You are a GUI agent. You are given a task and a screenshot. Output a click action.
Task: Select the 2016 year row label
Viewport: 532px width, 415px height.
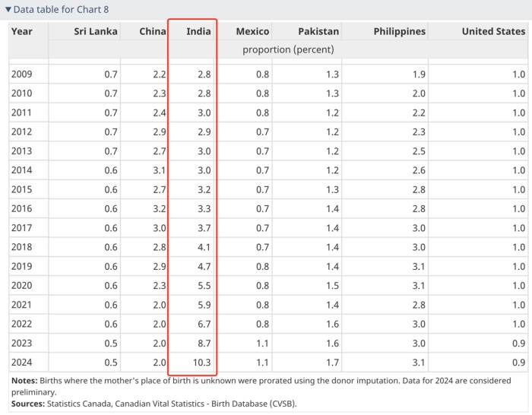point(22,209)
